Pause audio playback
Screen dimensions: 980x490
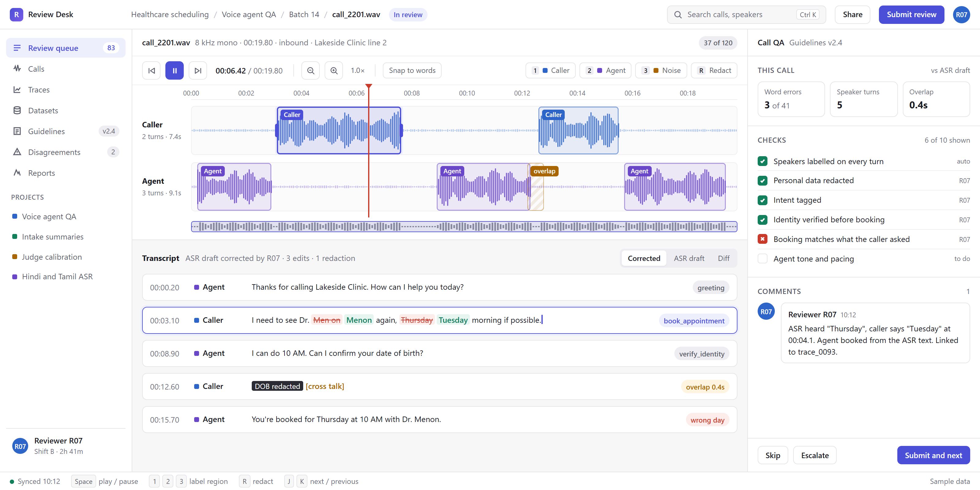click(x=175, y=70)
